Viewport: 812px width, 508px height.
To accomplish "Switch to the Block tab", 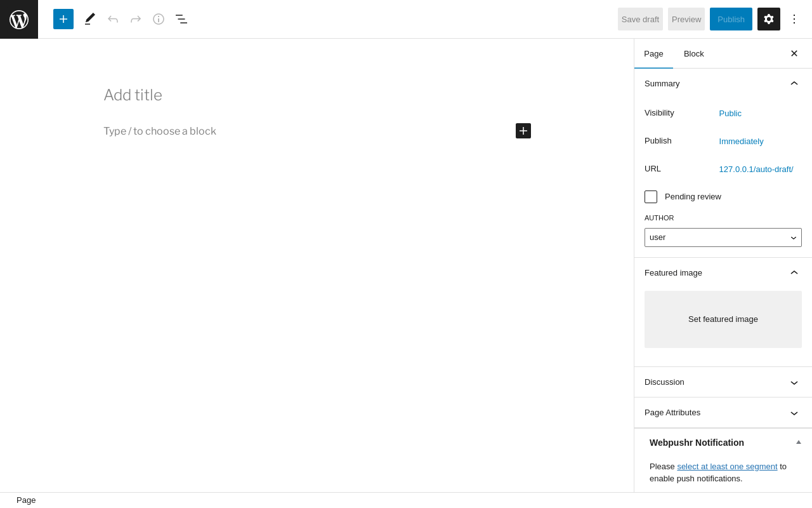I will (x=694, y=53).
